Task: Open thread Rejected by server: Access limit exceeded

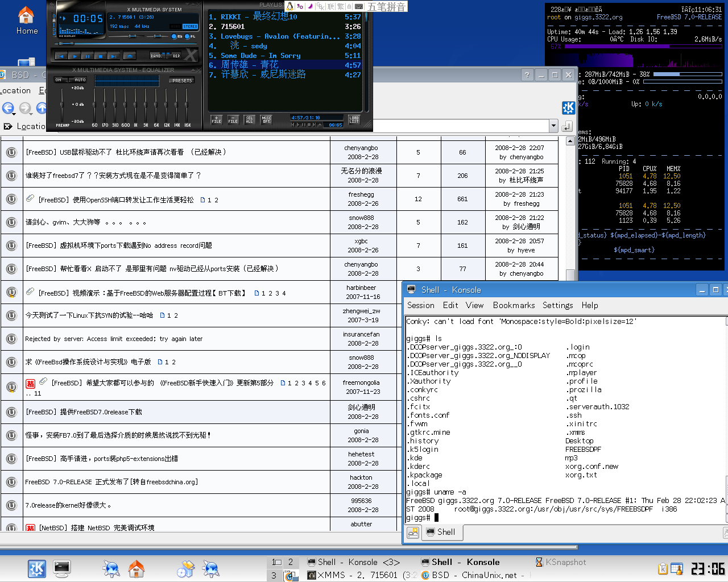Action: (x=114, y=339)
